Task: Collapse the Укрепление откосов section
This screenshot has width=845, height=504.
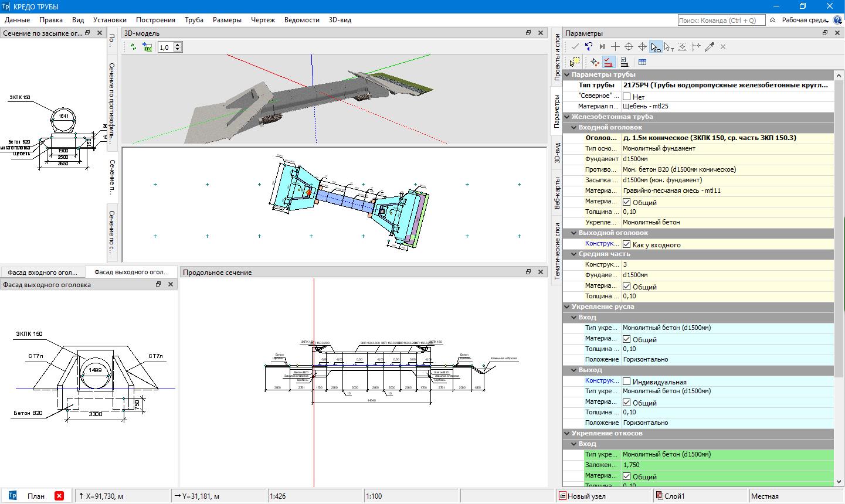Action: click(x=567, y=434)
